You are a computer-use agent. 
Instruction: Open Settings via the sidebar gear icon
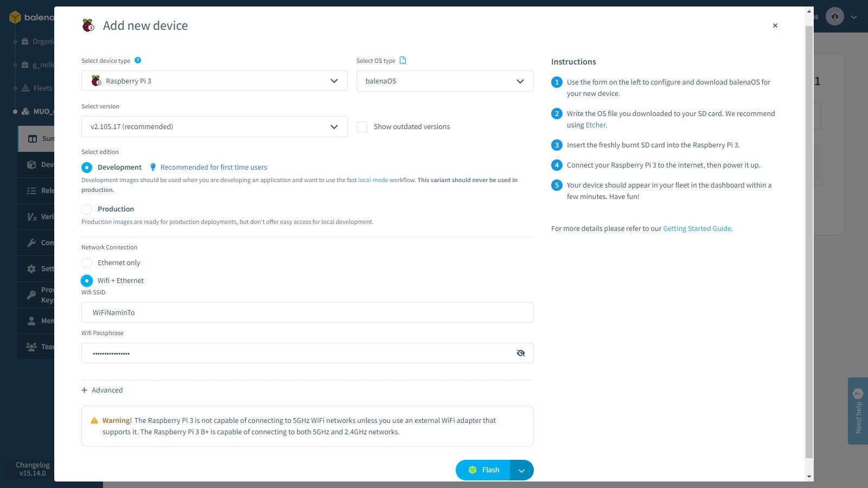[31, 268]
